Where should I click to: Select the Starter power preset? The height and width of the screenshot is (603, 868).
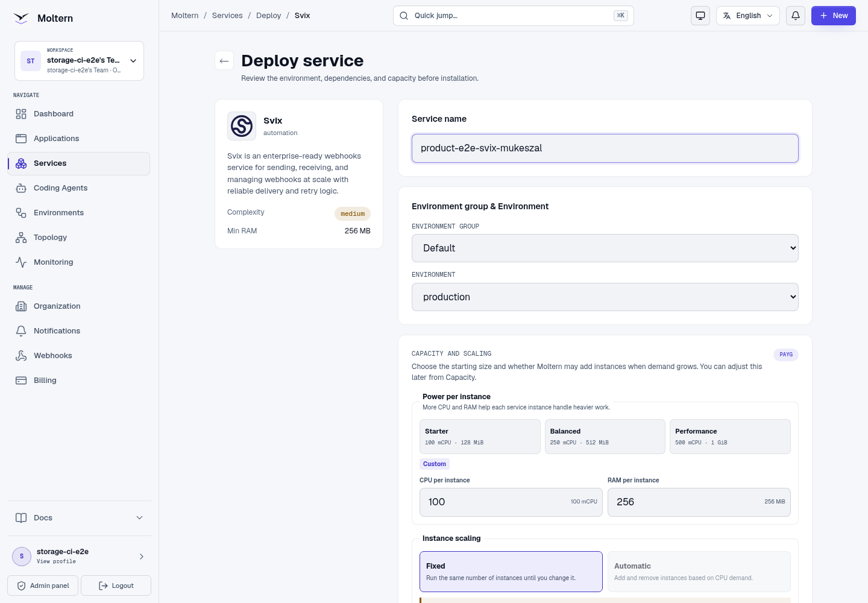coord(480,437)
